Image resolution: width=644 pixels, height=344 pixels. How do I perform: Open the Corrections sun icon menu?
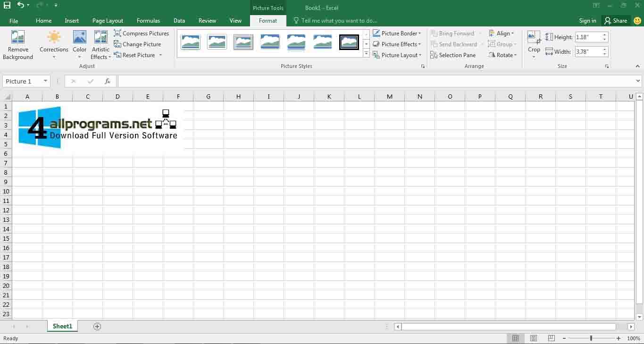click(54, 45)
